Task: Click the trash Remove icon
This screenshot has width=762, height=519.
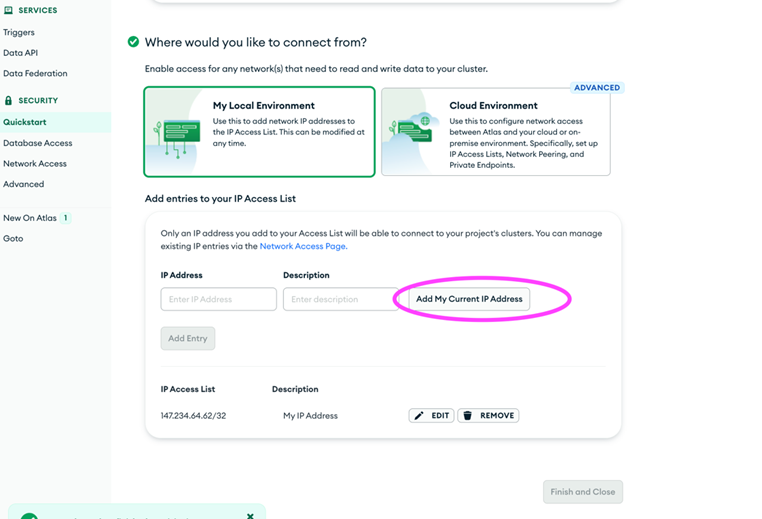Action: click(468, 415)
